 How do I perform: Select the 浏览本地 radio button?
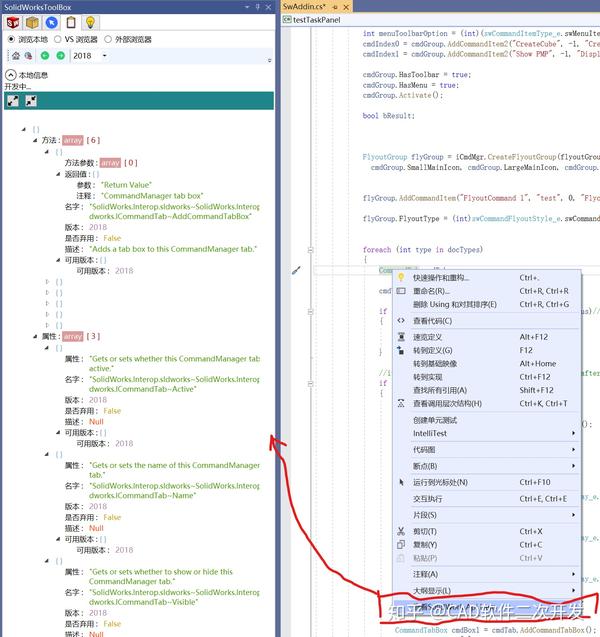11,39
